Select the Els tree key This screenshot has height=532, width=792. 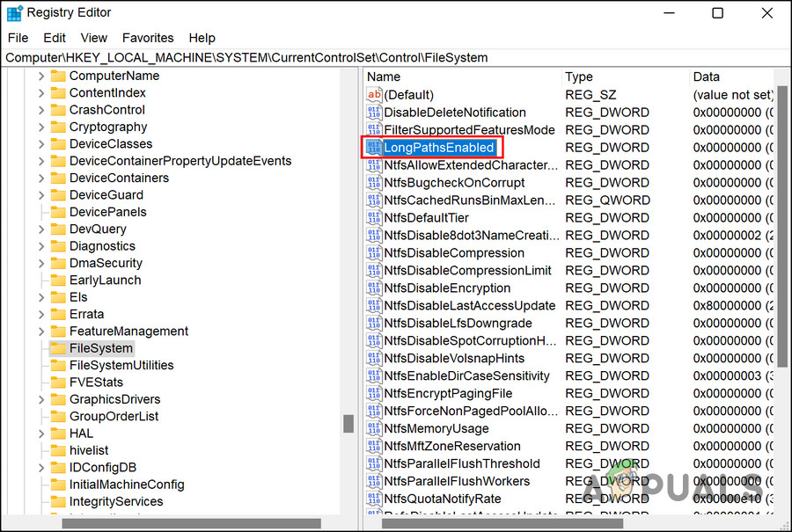[78, 297]
